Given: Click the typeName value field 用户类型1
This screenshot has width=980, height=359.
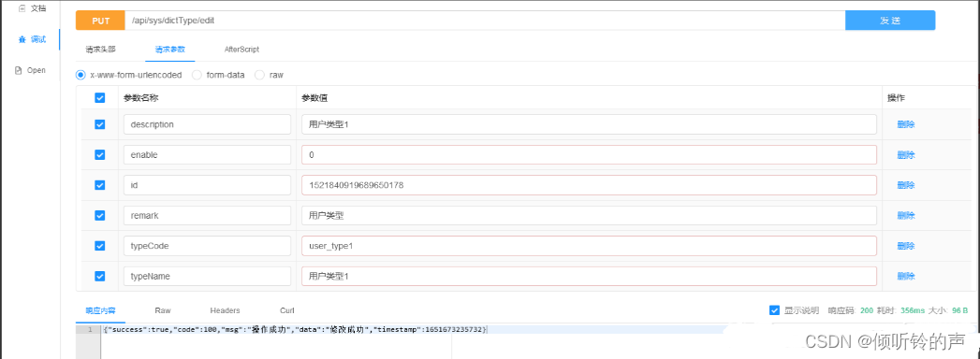Looking at the screenshot, I should [589, 276].
